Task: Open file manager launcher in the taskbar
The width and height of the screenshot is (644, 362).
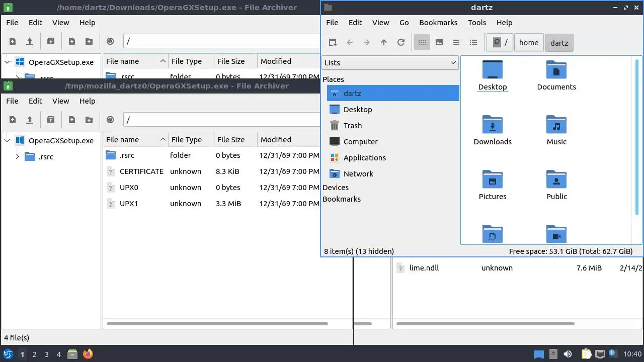Action: point(72,354)
